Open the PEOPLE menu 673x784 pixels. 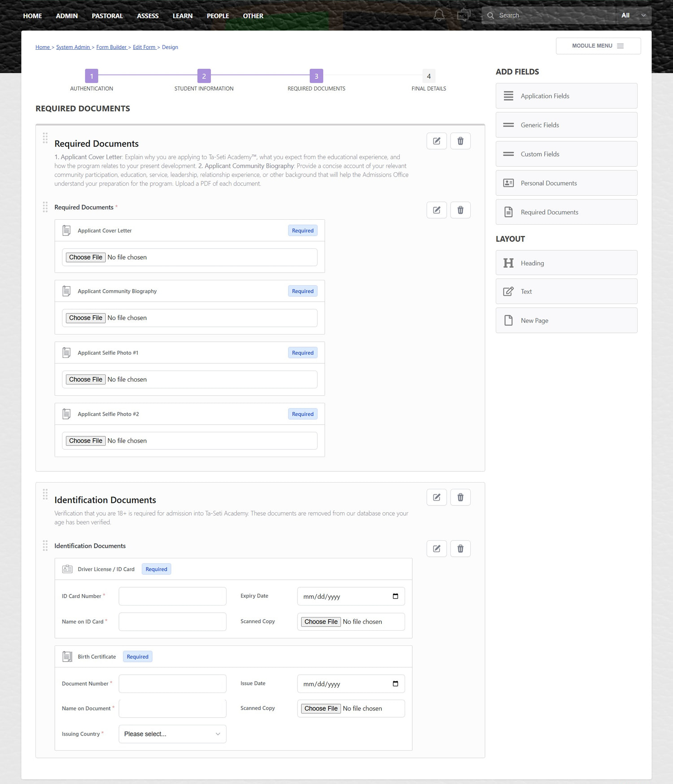click(218, 16)
